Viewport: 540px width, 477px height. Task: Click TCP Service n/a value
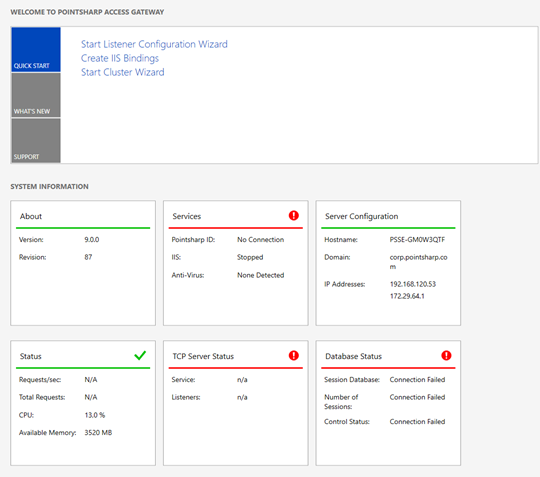(x=242, y=380)
